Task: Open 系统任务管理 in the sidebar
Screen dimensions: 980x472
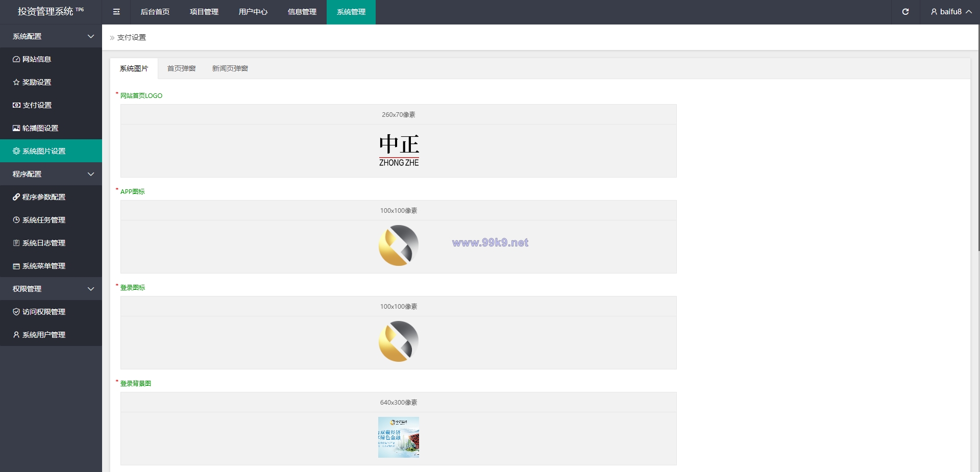Action: (51, 220)
